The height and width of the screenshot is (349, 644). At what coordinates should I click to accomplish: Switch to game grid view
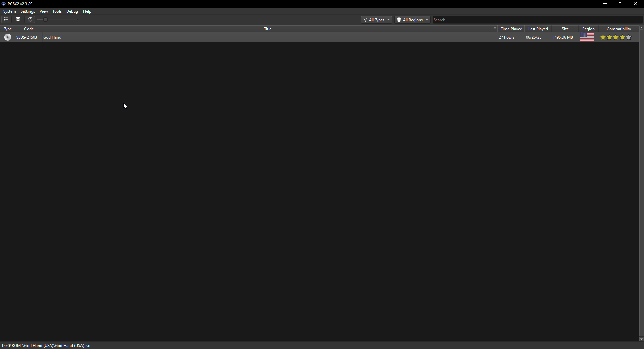tap(18, 20)
